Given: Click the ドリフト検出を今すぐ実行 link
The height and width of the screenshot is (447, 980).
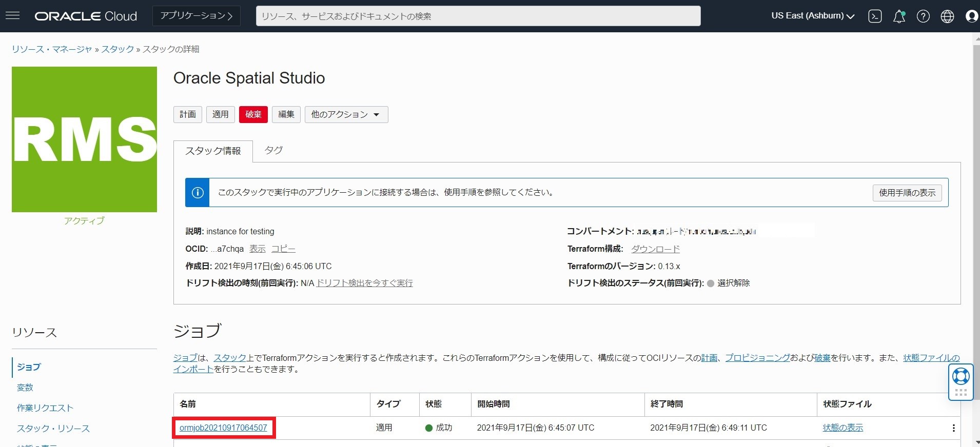Looking at the screenshot, I should [364, 283].
